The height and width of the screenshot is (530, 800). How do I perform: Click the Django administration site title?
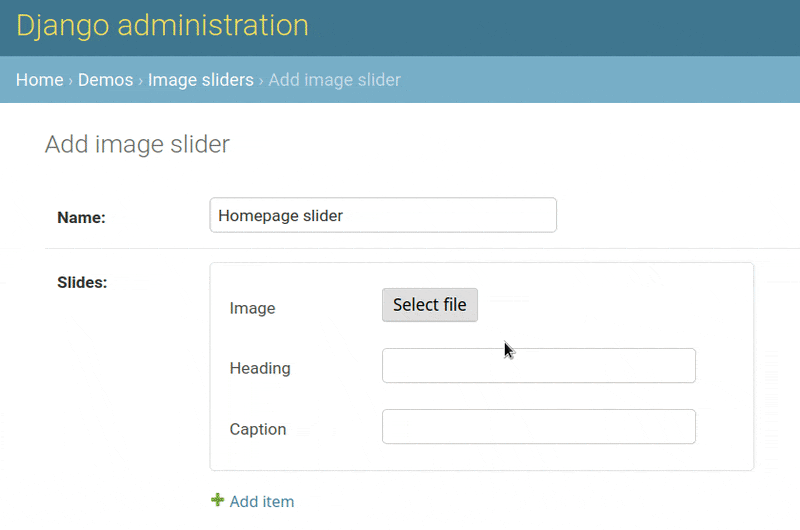[x=162, y=26]
